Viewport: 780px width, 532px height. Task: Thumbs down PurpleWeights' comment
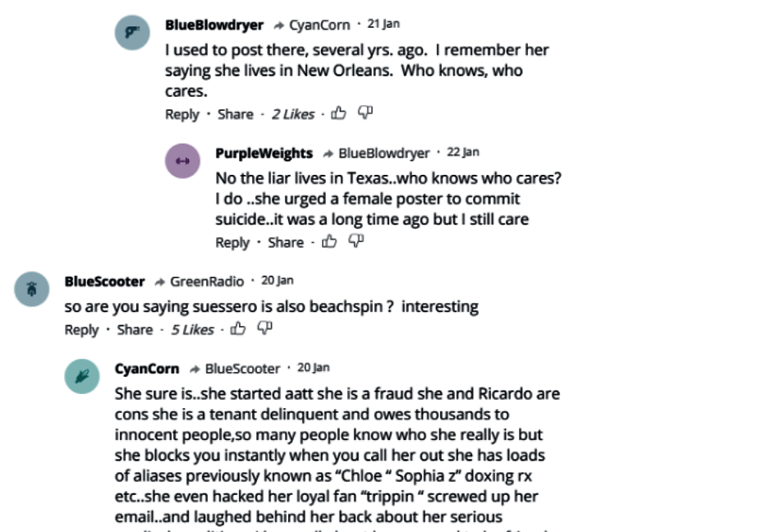[356, 241]
